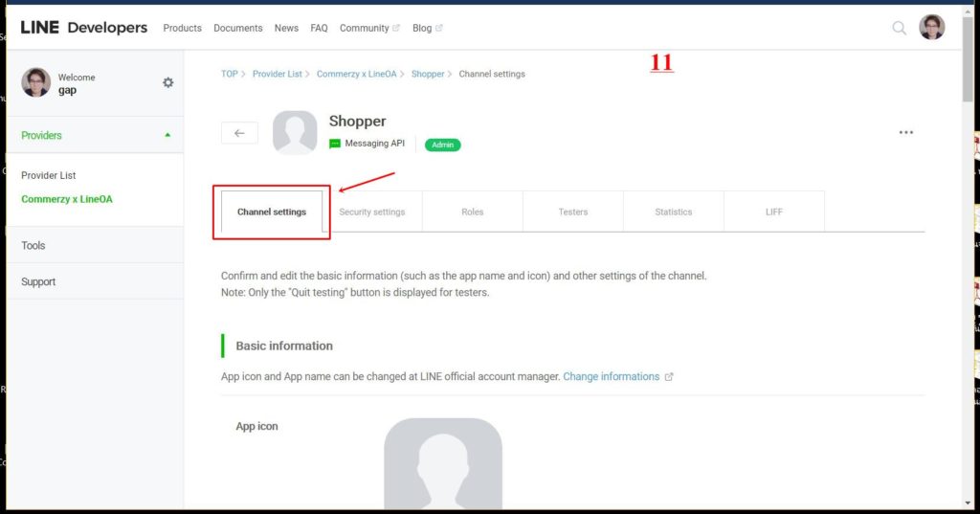Go to Provider List breadcrumb
Viewport: 980px width, 514px height.
point(277,74)
